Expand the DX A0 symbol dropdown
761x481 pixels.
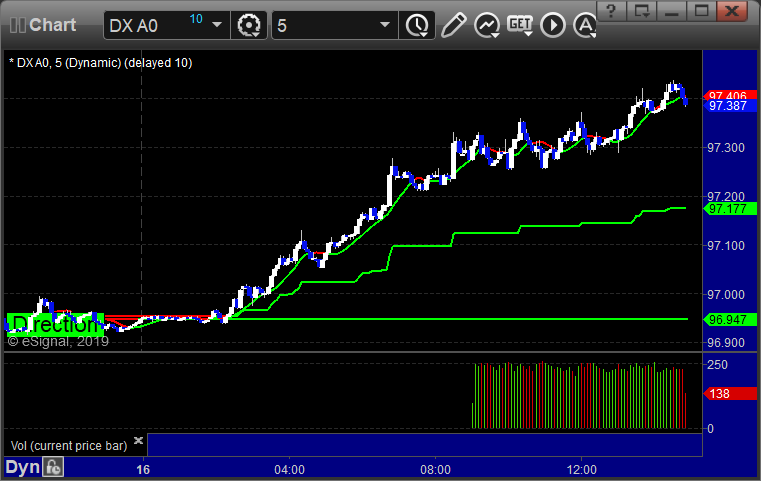pyautogui.click(x=217, y=24)
